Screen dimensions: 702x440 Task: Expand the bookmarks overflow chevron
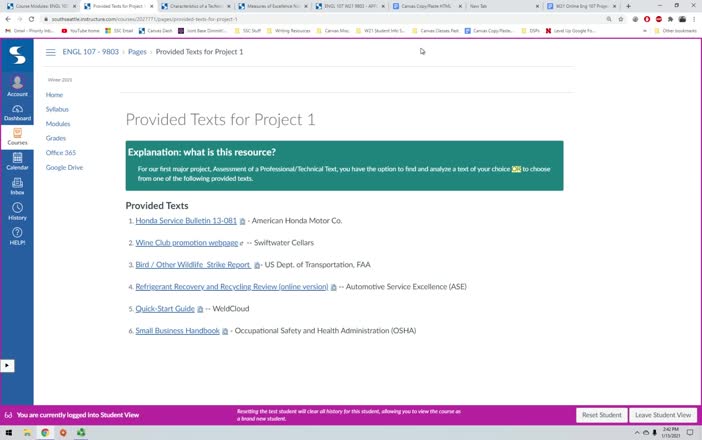click(x=645, y=31)
